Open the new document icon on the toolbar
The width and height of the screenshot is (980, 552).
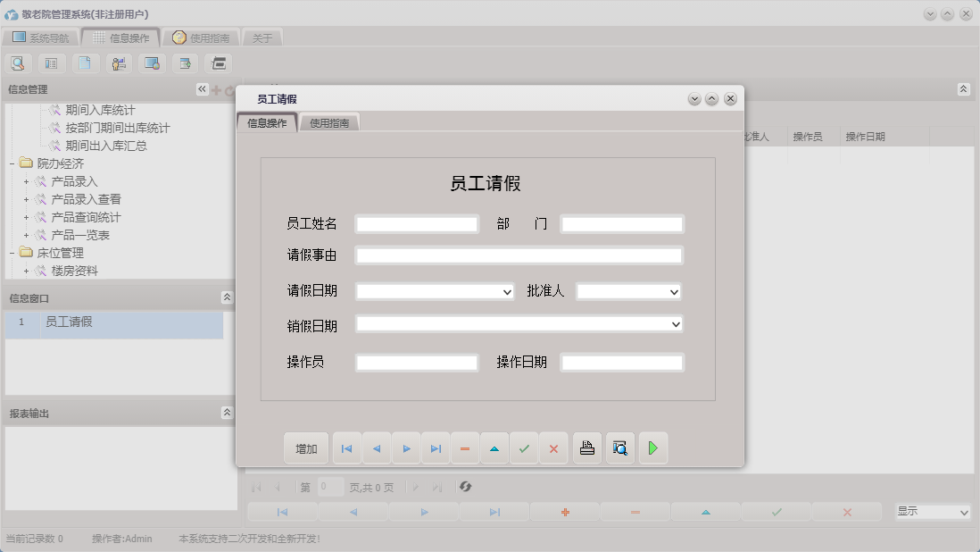click(85, 63)
